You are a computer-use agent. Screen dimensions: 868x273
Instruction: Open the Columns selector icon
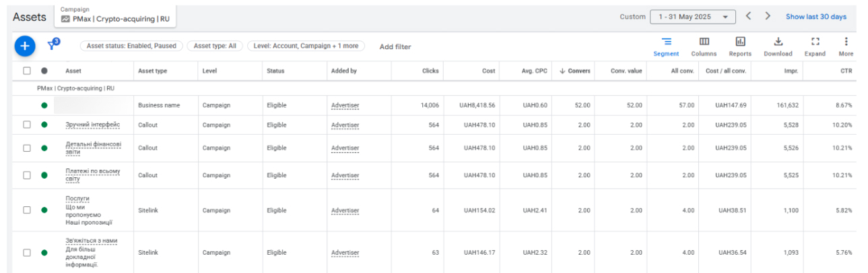(704, 42)
